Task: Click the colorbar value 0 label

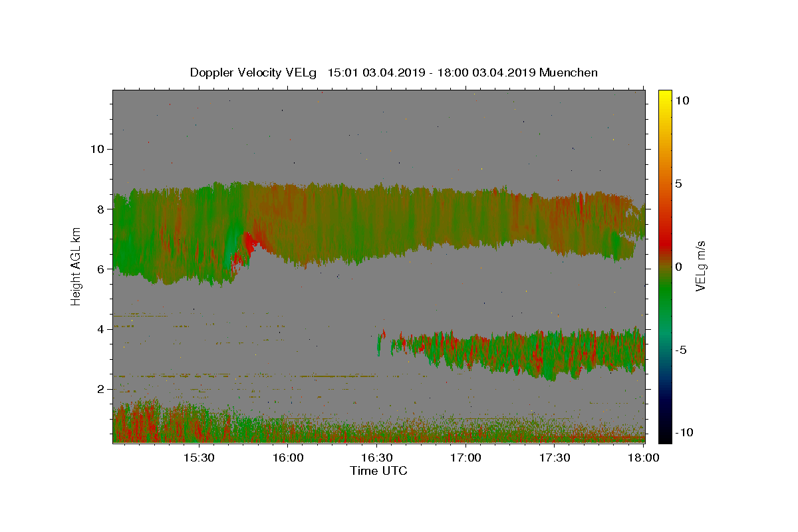Action: coord(678,267)
